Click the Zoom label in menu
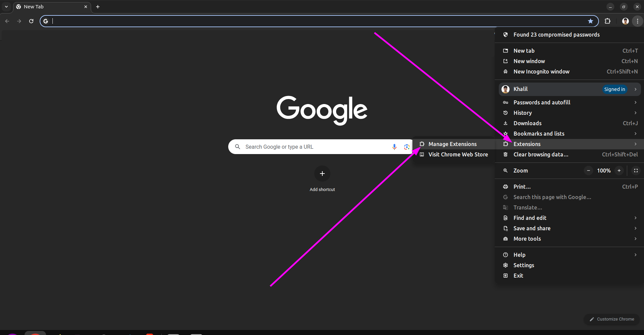Viewport: 644px width, 335px height. pyautogui.click(x=521, y=171)
